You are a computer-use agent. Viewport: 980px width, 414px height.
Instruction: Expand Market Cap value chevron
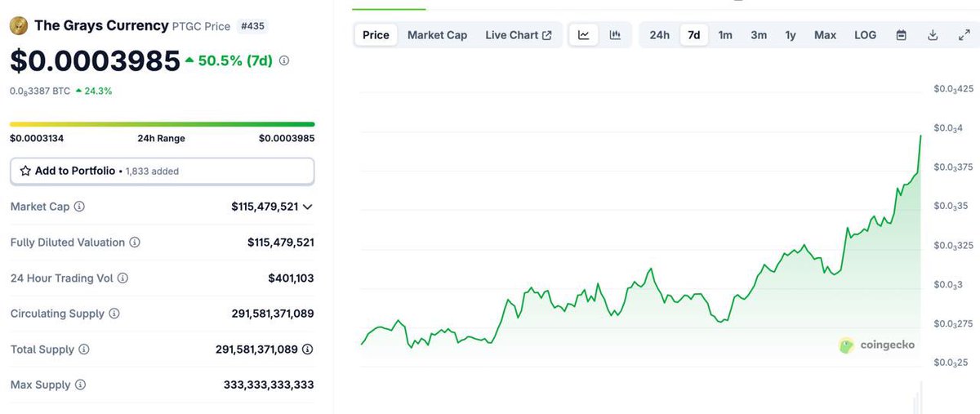pyautogui.click(x=308, y=207)
